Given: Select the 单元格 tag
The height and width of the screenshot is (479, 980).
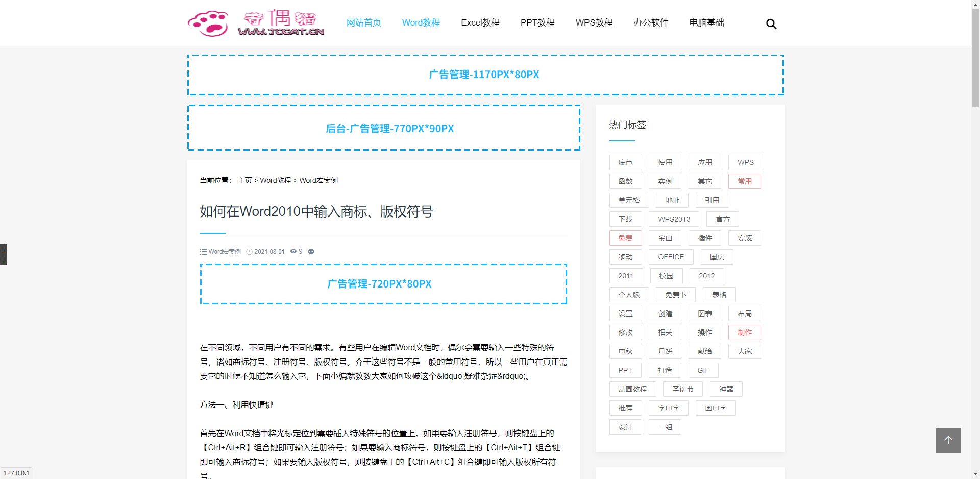Looking at the screenshot, I should click(629, 200).
